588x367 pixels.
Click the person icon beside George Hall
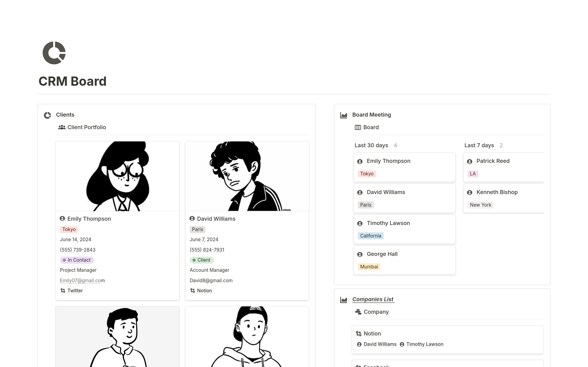360,254
